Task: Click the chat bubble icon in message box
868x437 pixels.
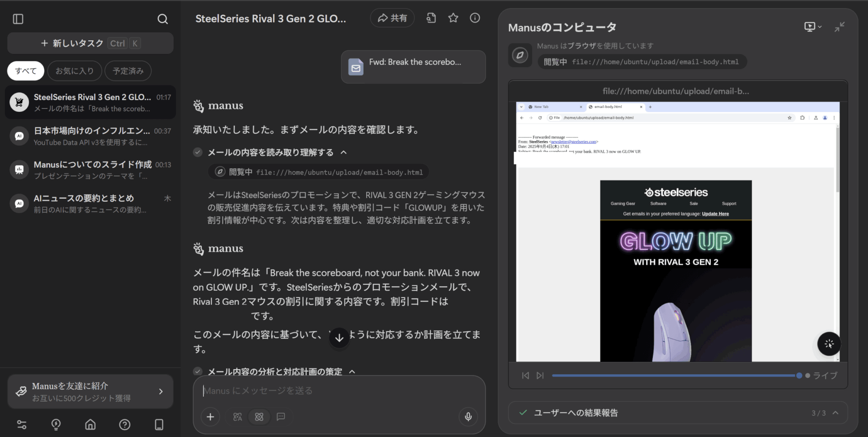Action: (281, 417)
